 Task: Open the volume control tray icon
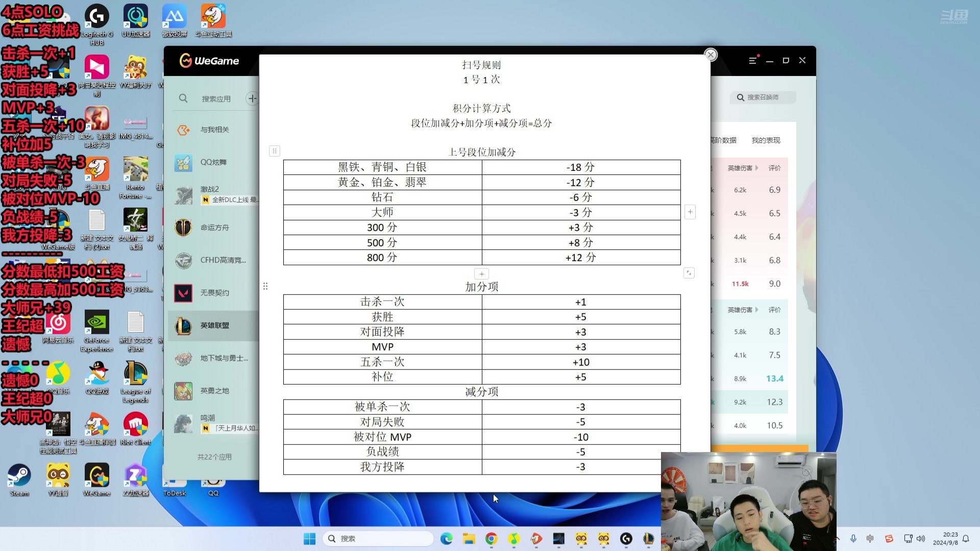tap(921, 539)
